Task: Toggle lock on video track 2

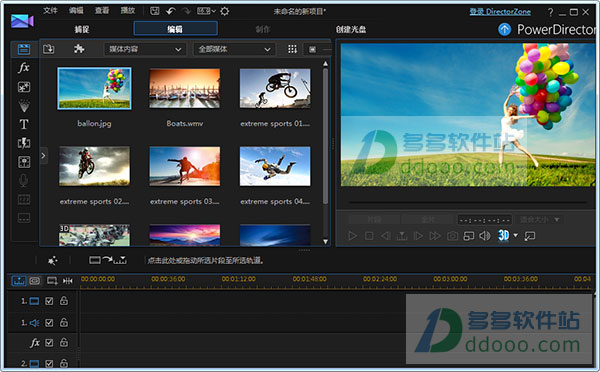Action: 64,363
